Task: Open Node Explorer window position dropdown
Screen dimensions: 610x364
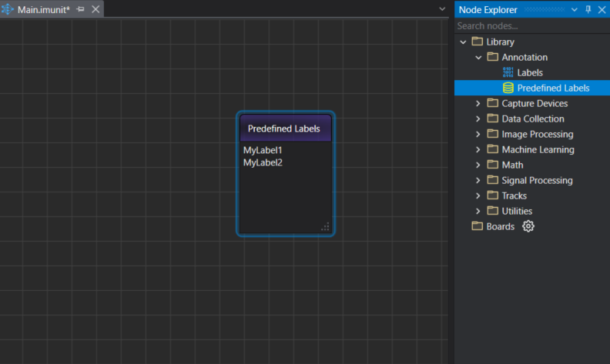Action: 574,9
